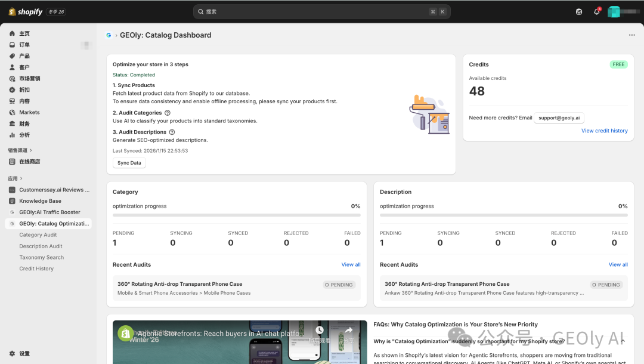Click the 主页 home icon in sidebar
Image resolution: width=644 pixels, height=364 pixels.
click(x=13, y=33)
